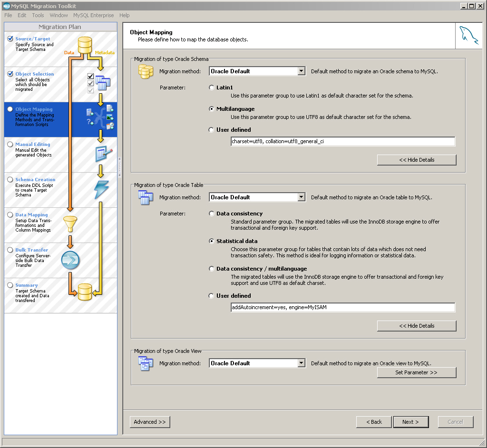Open the Object Selection step link
Viewport: 487px width, 448px height.
coord(35,74)
